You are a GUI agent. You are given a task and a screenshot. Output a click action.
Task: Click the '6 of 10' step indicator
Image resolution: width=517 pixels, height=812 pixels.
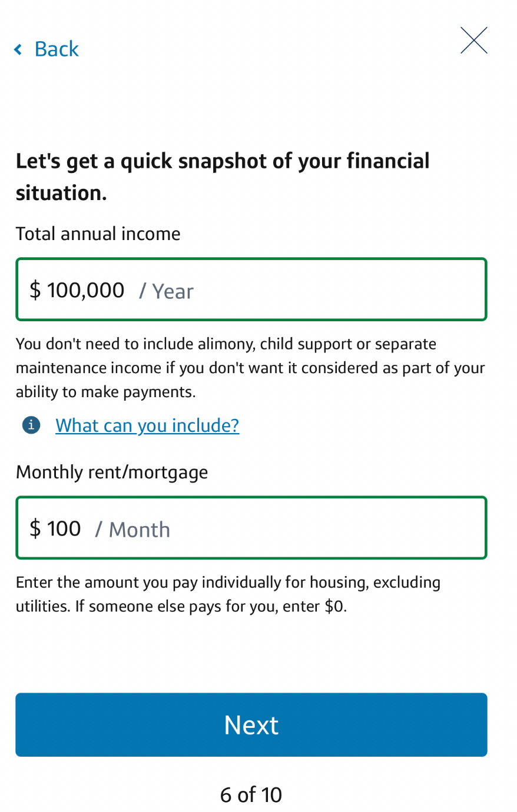coord(251,795)
